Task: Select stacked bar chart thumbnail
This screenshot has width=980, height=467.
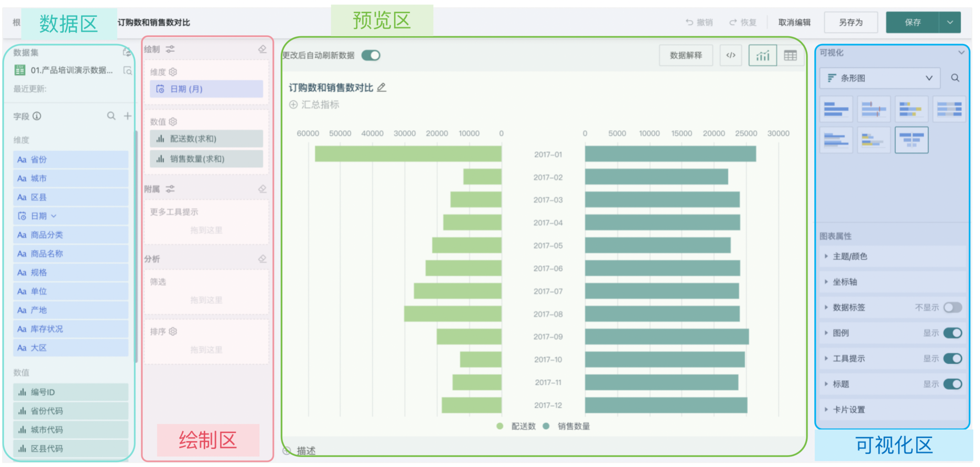Action: (x=911, y=109)
